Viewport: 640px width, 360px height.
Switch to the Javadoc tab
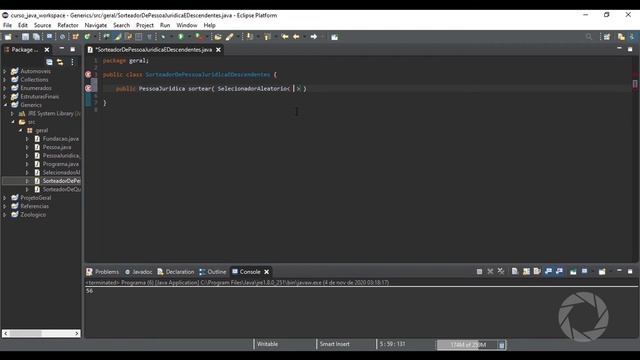click(138, 272)
